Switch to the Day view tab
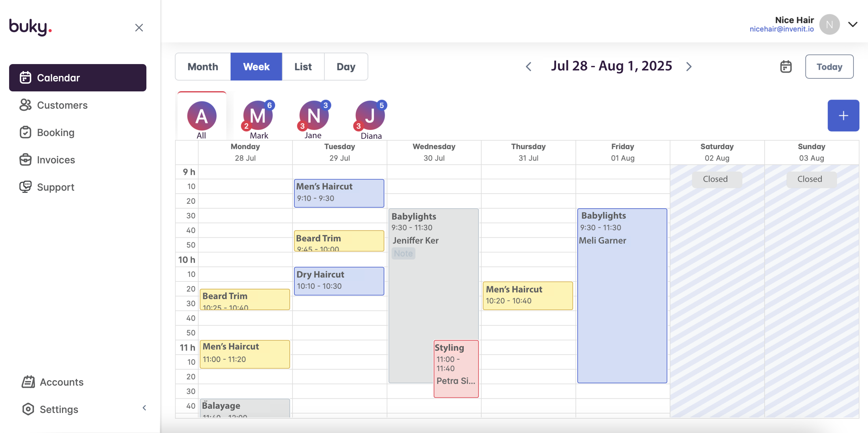The width and height of the screenshot is (868, 433). click(x=346, y=66)
